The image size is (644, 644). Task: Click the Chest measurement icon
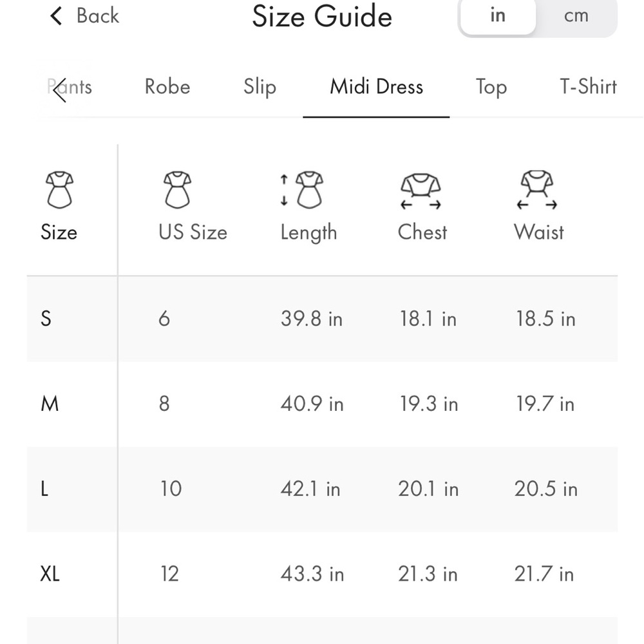[x=421, y=191]
